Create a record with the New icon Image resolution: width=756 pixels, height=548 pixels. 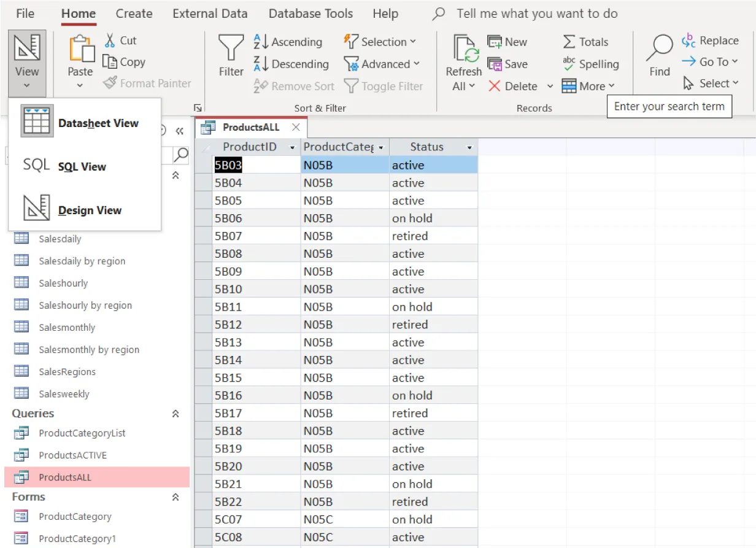click(x=493, y=41)
